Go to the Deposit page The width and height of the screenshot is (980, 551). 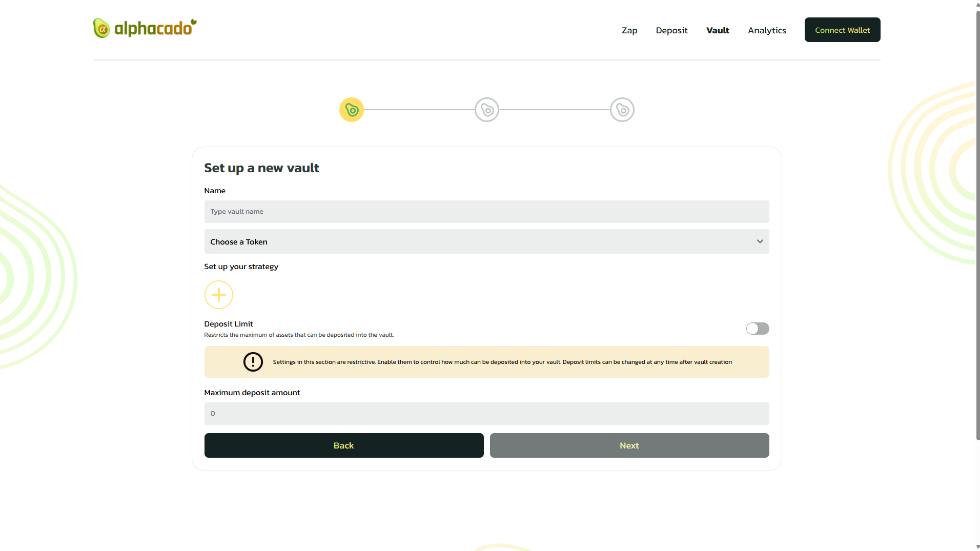click(x=671, y=30)
